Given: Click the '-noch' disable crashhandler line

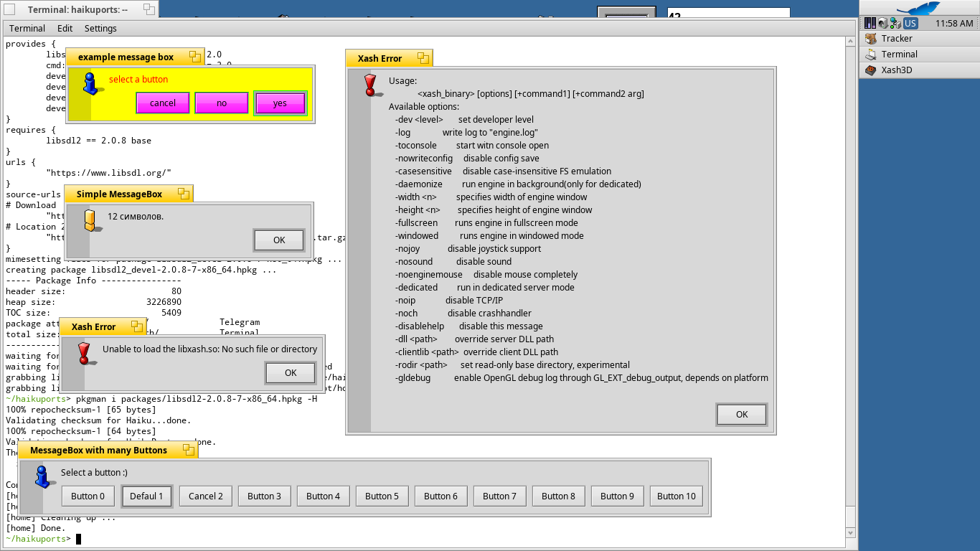Looking at the screenshot, I should click(x=463, y=314).
